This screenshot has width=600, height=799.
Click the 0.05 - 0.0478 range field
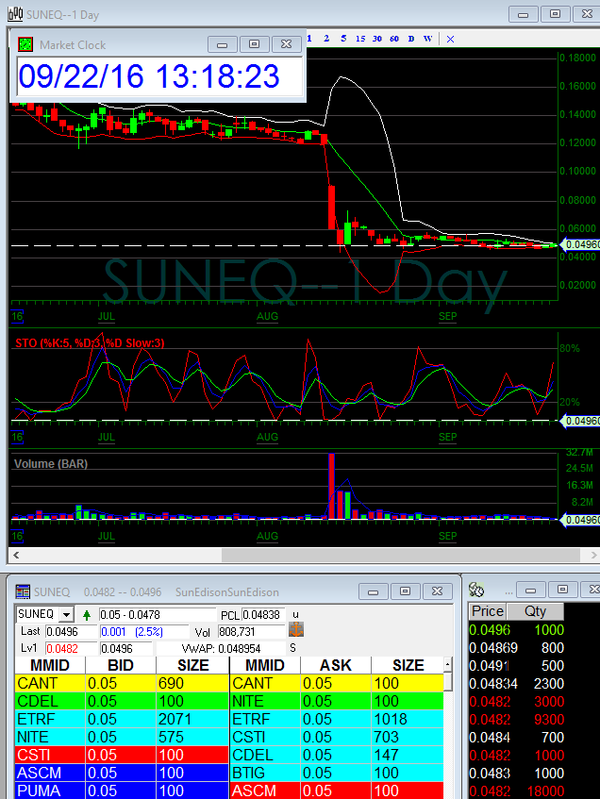[158, 615]
